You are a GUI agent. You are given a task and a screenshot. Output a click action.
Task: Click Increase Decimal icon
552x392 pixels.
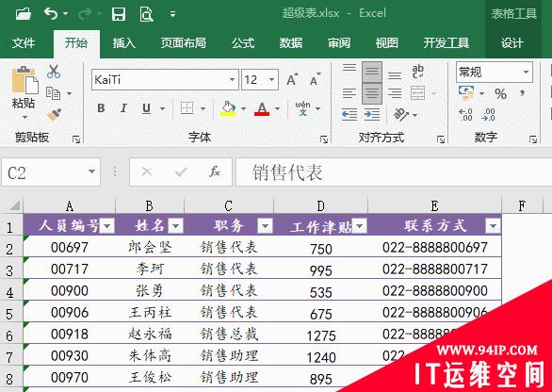465,114
